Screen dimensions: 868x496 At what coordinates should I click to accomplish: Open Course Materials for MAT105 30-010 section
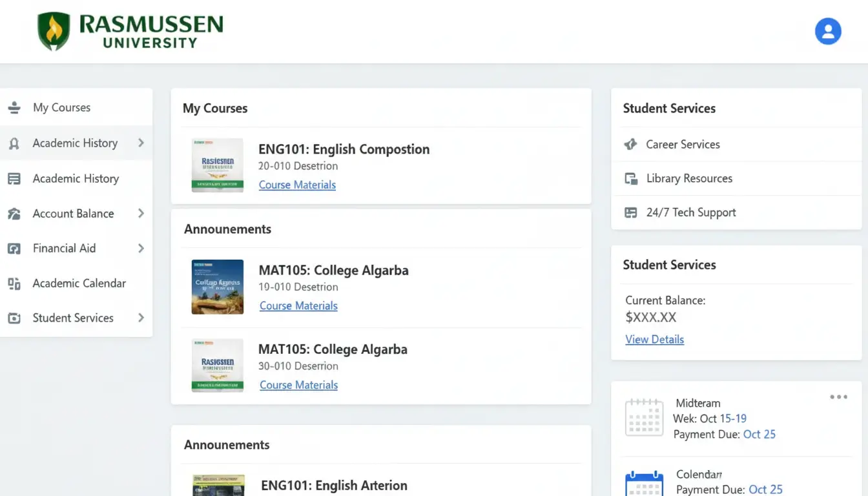click(298, 385)
